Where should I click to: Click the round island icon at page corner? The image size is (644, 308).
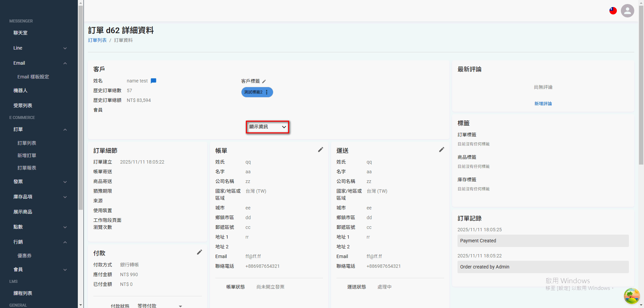click(632, 296)
